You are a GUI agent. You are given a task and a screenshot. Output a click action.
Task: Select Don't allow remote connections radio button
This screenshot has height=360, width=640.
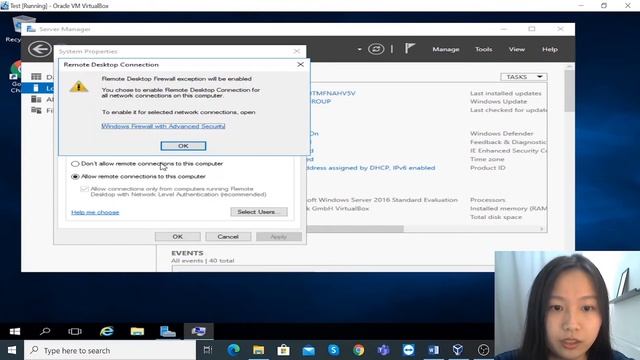75,164
